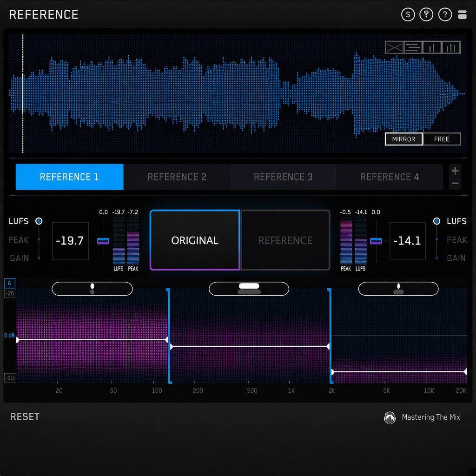This screenshot has height=476, width=476.
Task: Enable FREE playback mode
Action: point(442,139)
